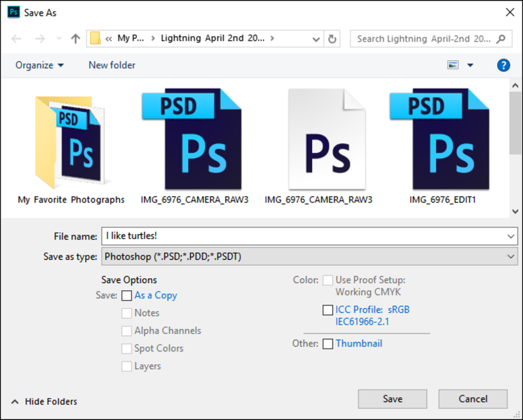This screenshot has height=420, width=523.
Task: Collapse folders with Hide Folders
Action: 44,402
